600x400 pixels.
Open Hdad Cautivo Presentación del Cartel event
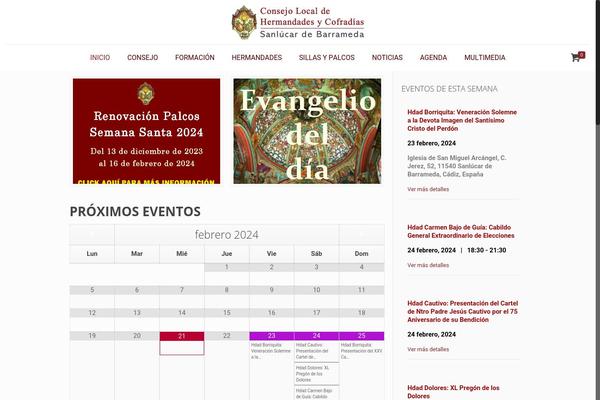pos(463,311)
